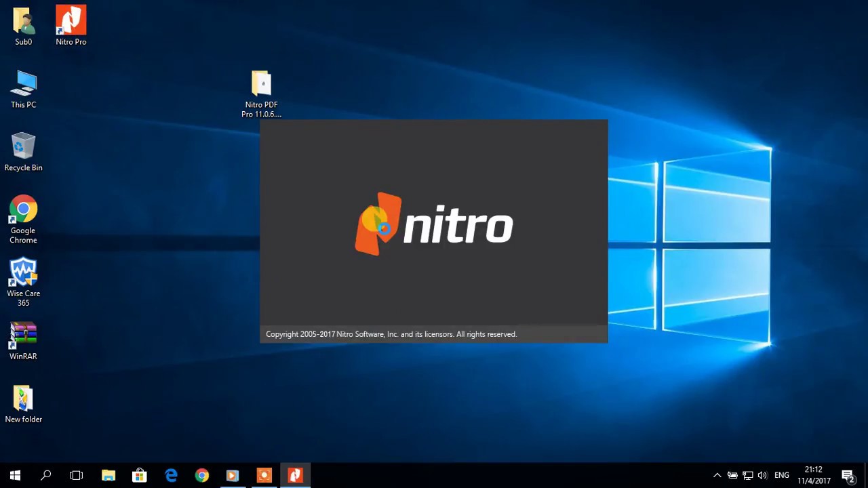Screen dimensions: 868x488
Task: Select the Wise Care 365 shortcut
Action: tap(23, 282)
